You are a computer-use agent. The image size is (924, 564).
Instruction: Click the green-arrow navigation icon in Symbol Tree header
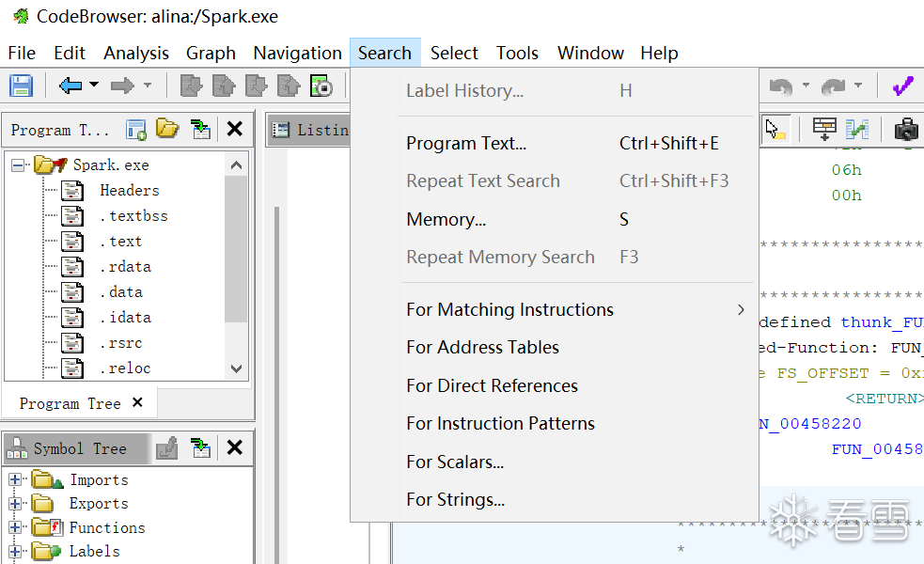tap(200, 448)
